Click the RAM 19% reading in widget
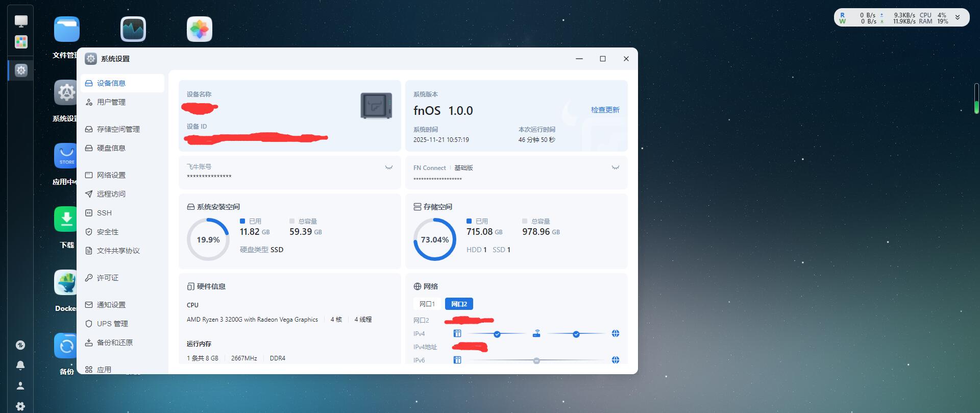980x413 pixels. pyautogui.click(x=934, y=21)
